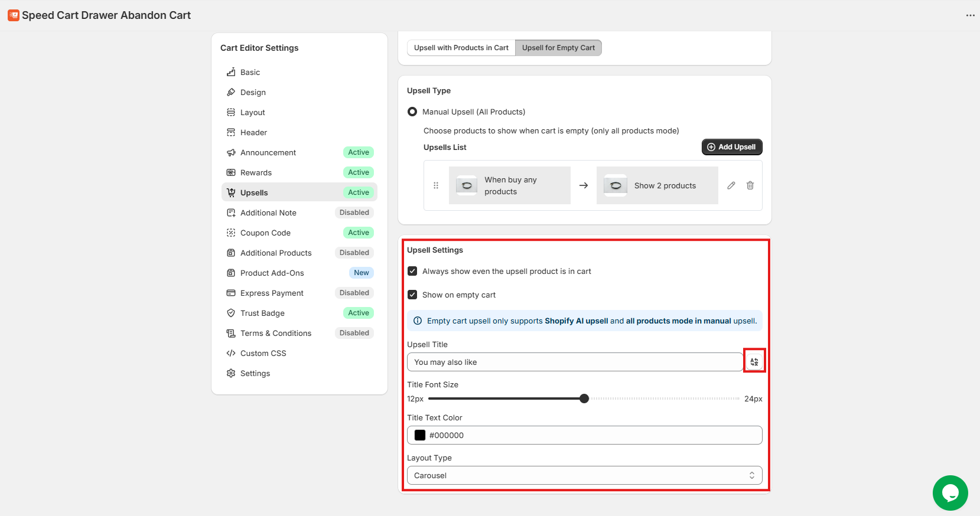The width and height of the screenshot is (980, 516).
Task: Click the drag handle on upsell row
Action: (x=436, y=185)
